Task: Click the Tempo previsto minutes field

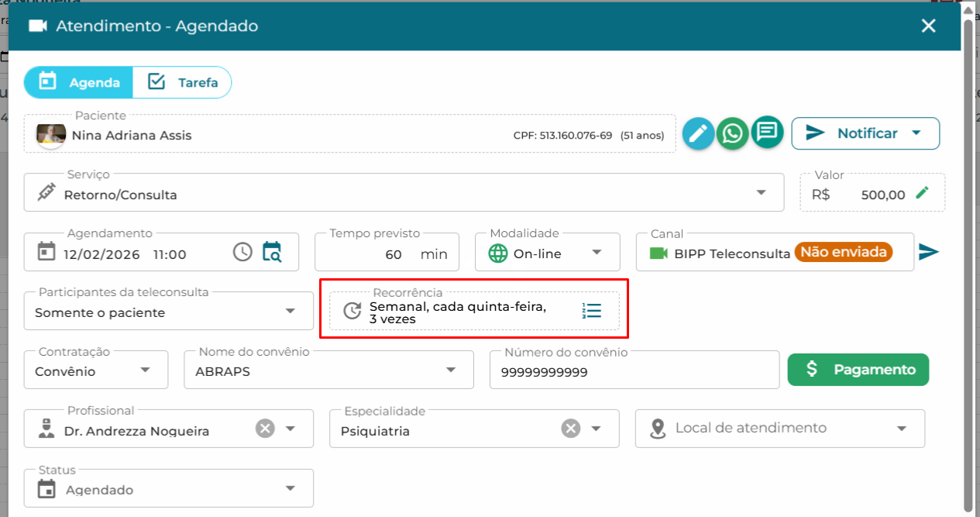Action: pos(387,252)
